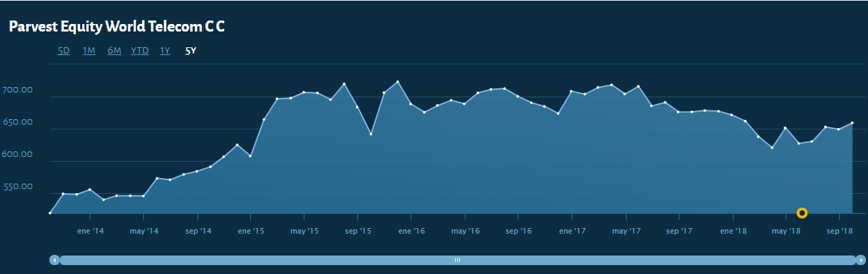Click the may '16 axis label
This screenshot has width=868, height=274.
(465, 232)
